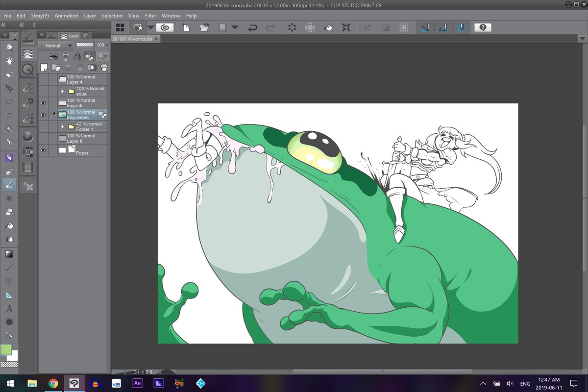
Task: Undo the last action
Action: 252,27
